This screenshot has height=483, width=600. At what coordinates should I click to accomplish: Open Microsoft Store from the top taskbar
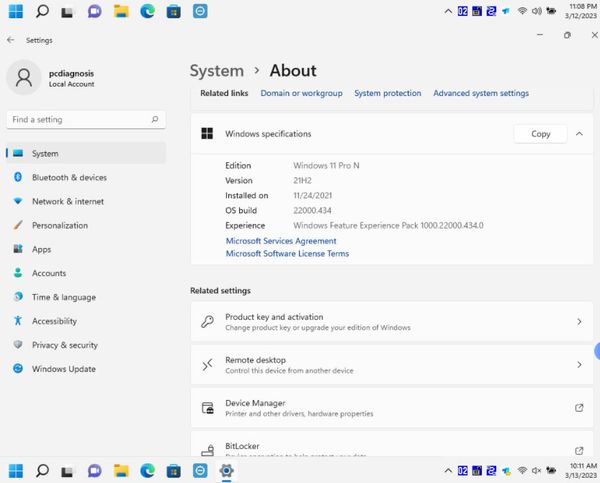(x=173, y=11)
